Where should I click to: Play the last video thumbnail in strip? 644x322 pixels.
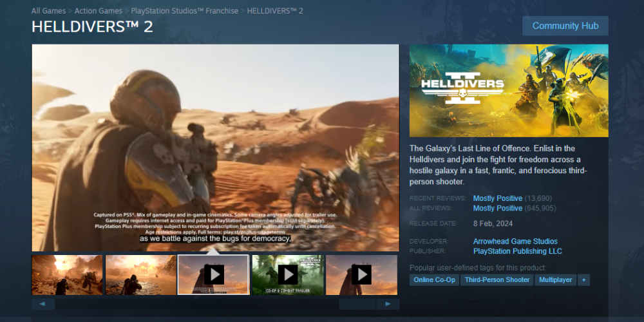click(361, 275)
